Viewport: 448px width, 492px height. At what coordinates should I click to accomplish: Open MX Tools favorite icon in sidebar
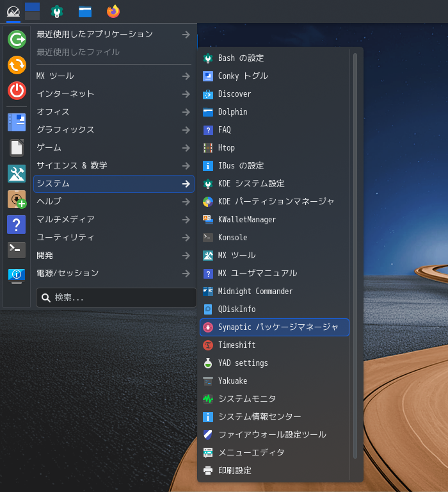tap(17, 173)
